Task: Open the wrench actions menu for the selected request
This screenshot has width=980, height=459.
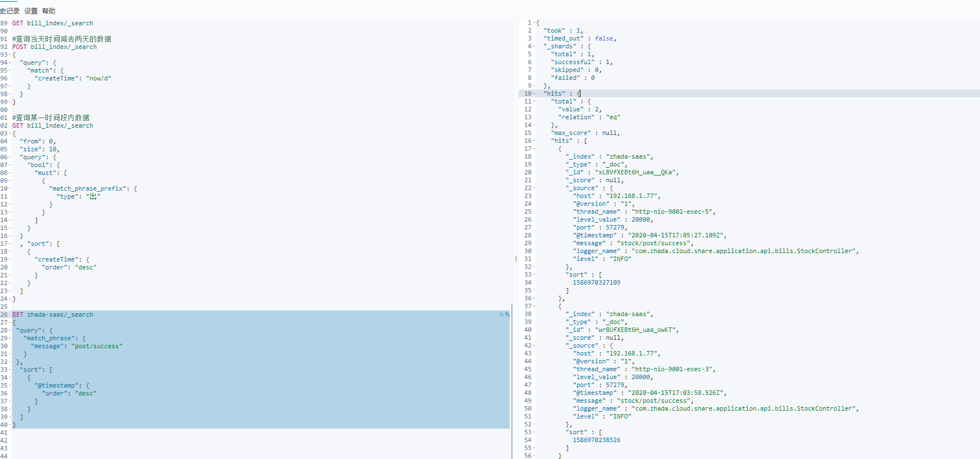Action: tap(507, 314)
